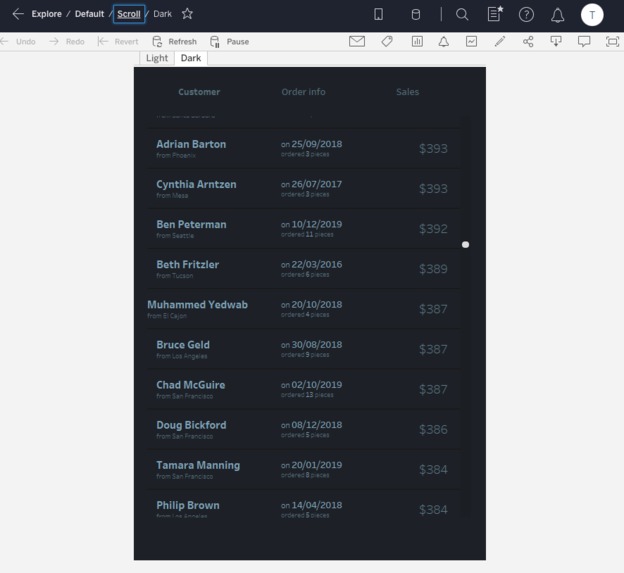This screenshot has height=573, width=624.
Task: Click the $392 sales value
Action: pyautogui.click(x=433, y=229)
